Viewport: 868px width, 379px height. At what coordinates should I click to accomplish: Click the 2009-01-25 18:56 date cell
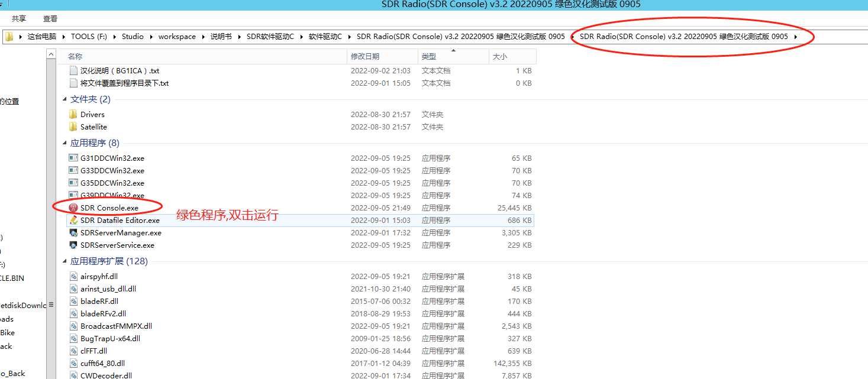[x=380, y=338]
